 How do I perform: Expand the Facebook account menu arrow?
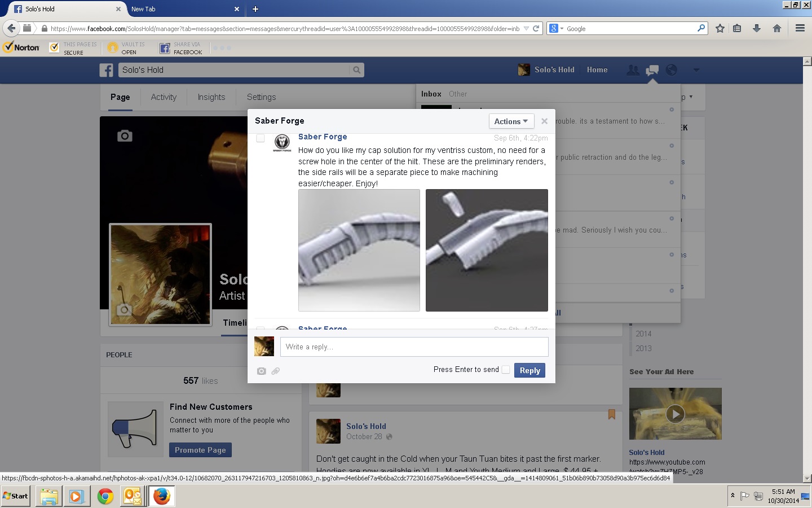click(696, 70)
